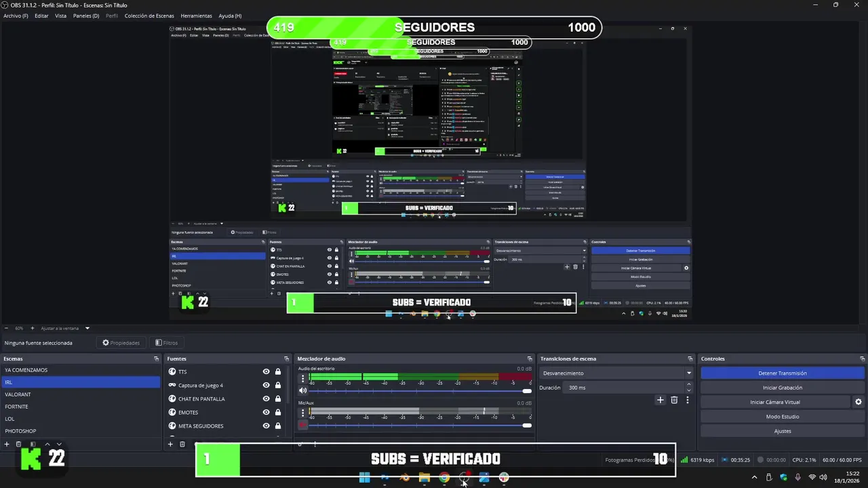Open the Ayuda menu
This screenshot has height=488, width=868.
click(230, 16)
